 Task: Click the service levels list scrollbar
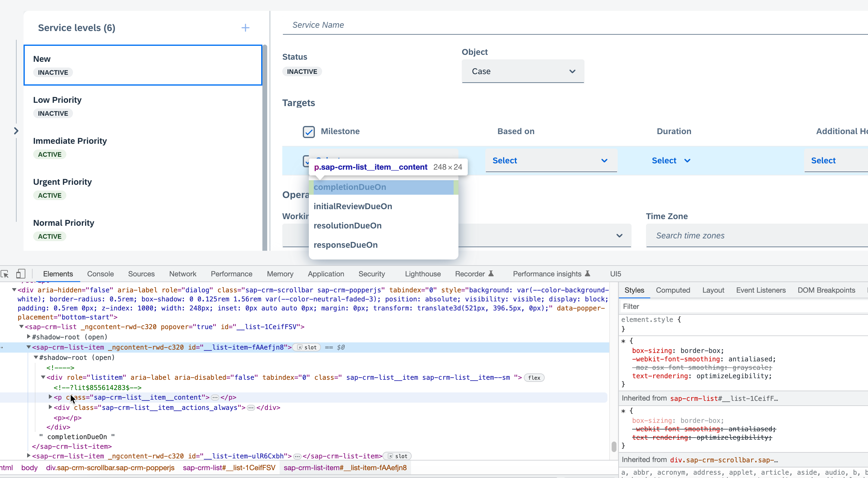(265, 147)
